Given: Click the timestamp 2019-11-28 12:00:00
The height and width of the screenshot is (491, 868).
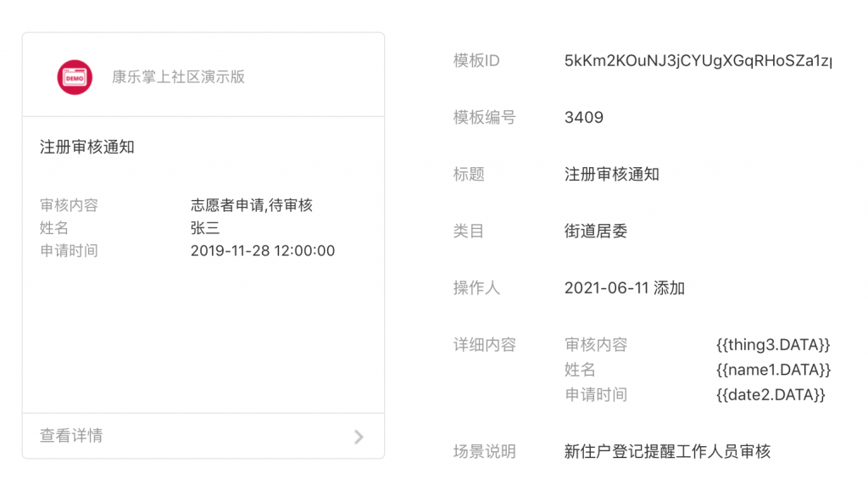Looking at the screenshot, I should click(x=263, y=251).
